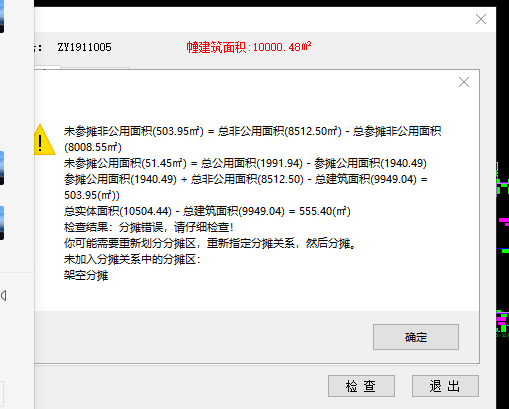Select the lower thumbnail in the left strip

coord(2,223)
